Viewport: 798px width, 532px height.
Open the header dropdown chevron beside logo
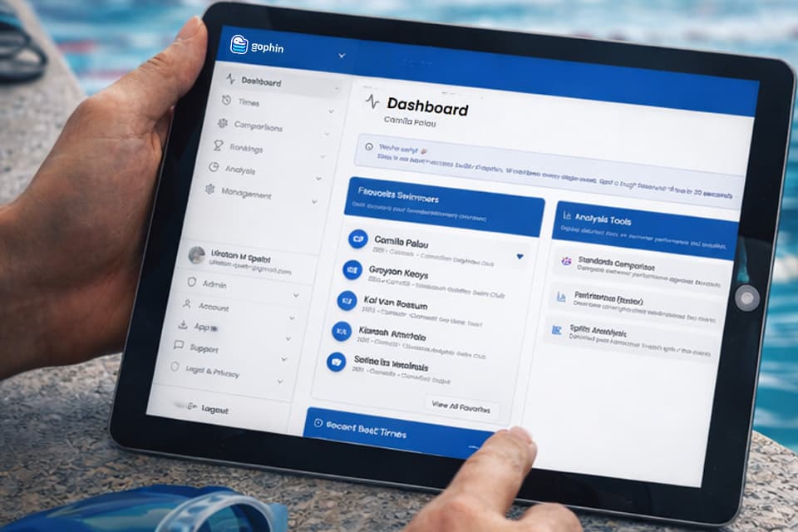tap(342, 56)
